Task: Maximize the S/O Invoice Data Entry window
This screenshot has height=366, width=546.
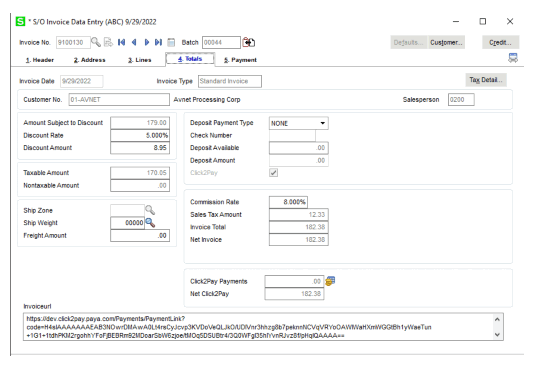Action: 483,22
